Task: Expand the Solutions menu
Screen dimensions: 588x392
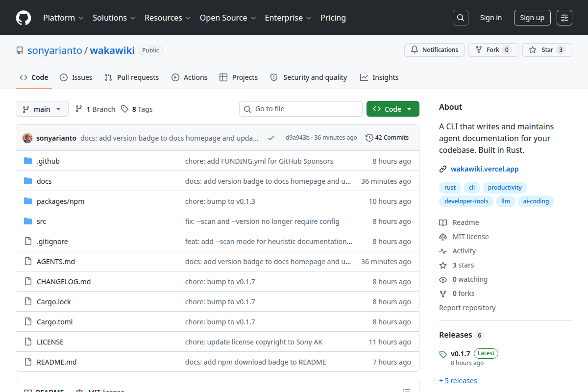Action: click(x=114, y=18)
